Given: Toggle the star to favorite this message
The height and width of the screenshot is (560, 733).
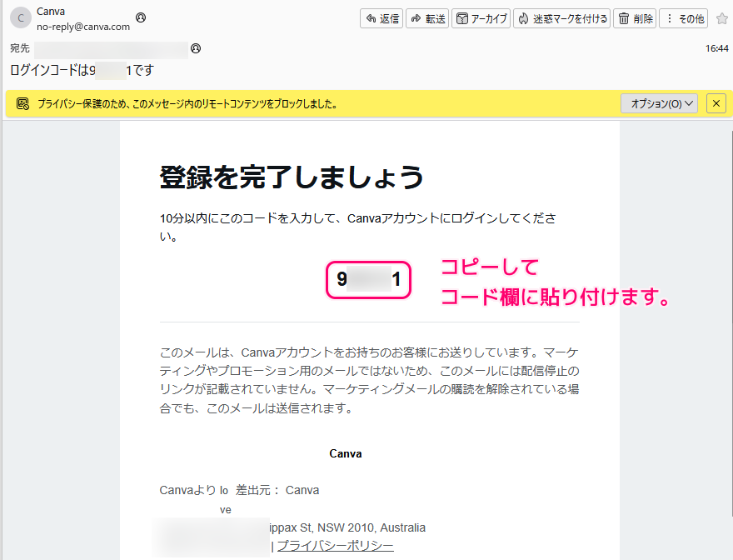Looking at the screenshot, I should pos(721,17).
